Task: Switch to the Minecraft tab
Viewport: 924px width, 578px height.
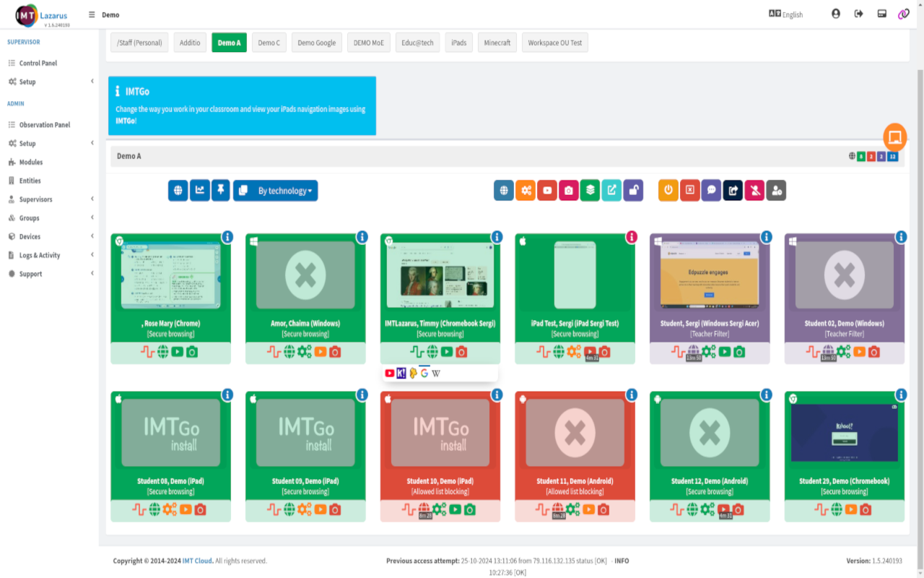Action: pyautogui.click(x=497, y=42)
